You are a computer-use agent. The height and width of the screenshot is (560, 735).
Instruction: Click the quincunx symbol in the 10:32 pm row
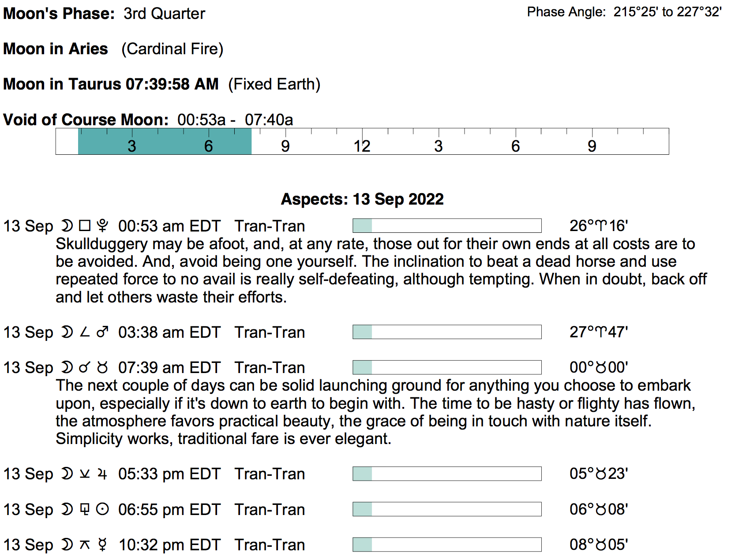click(x=85, y=545)
